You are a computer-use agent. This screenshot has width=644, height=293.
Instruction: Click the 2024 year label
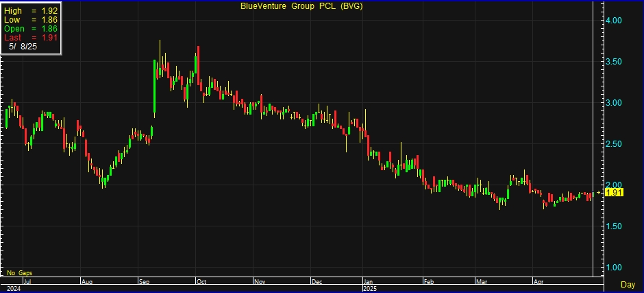pyautogui.click(x=13, y=289)
